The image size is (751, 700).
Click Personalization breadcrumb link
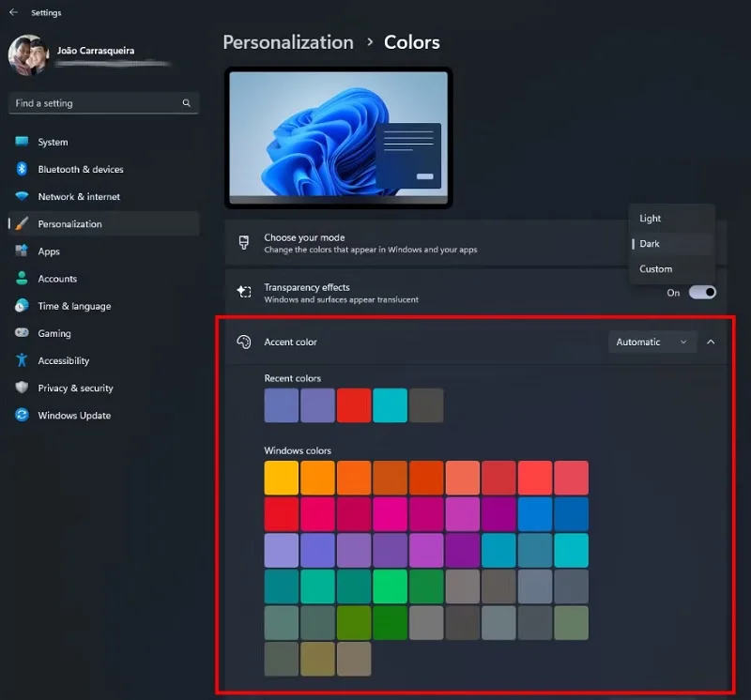pyautogui.click(x=288, y=42)
